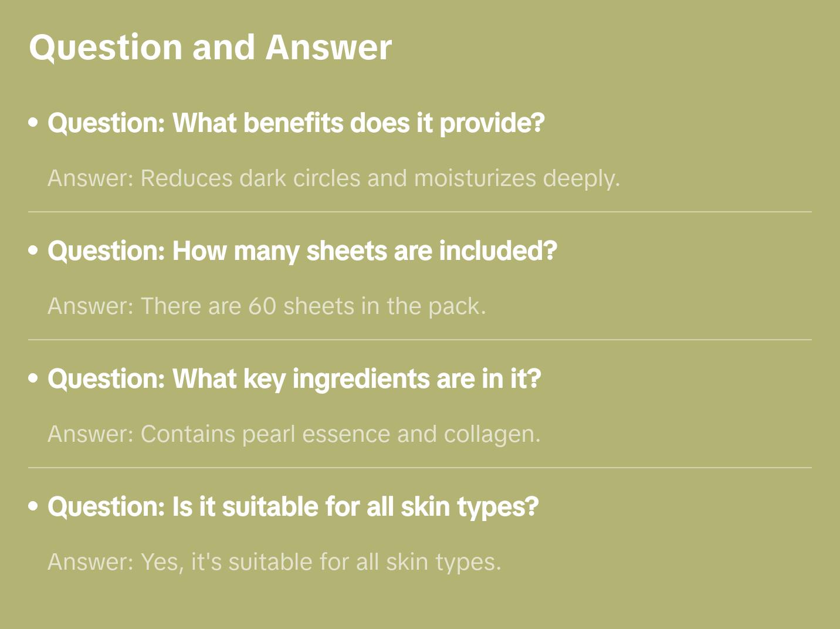Click the pearl essence and collagen answer
This screenshot has width=840, height=629.
(293, 434)
